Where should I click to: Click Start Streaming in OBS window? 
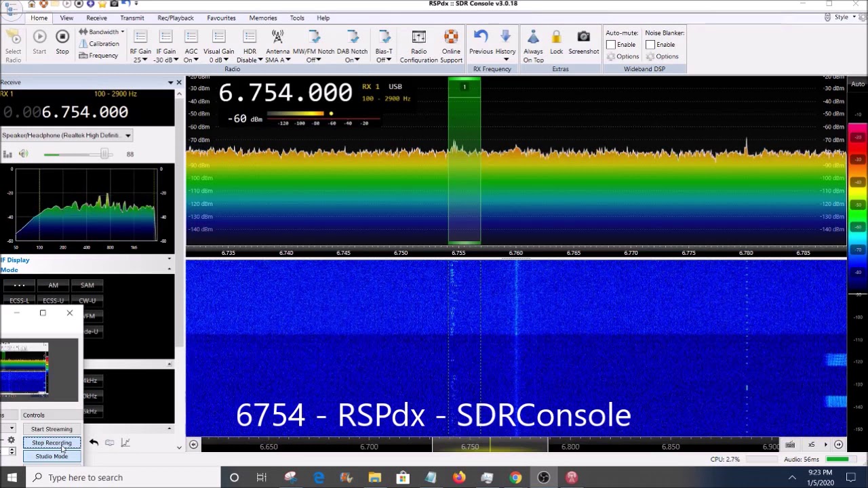52,429
